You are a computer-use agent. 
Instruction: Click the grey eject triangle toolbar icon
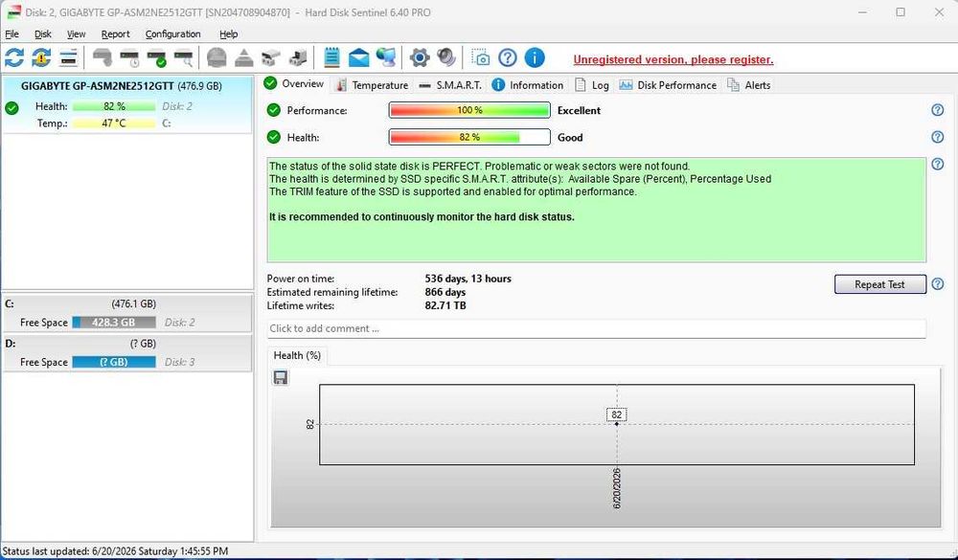pos(244,58)
